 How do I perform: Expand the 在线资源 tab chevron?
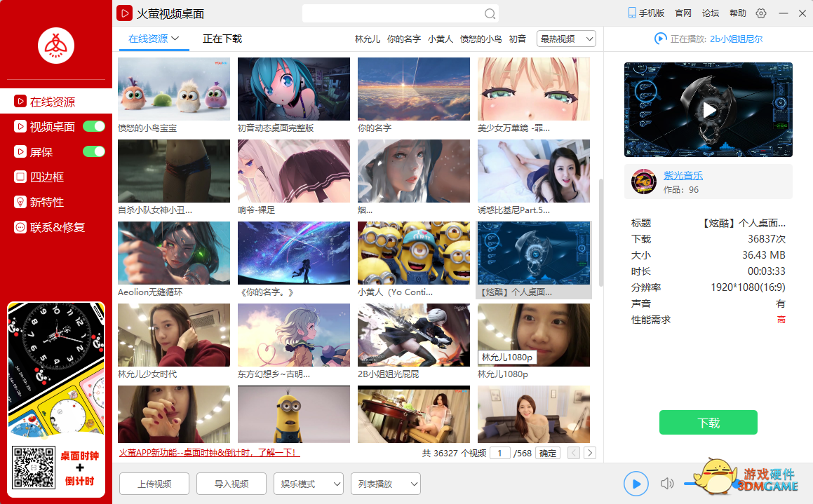click(x=175, y=39)
